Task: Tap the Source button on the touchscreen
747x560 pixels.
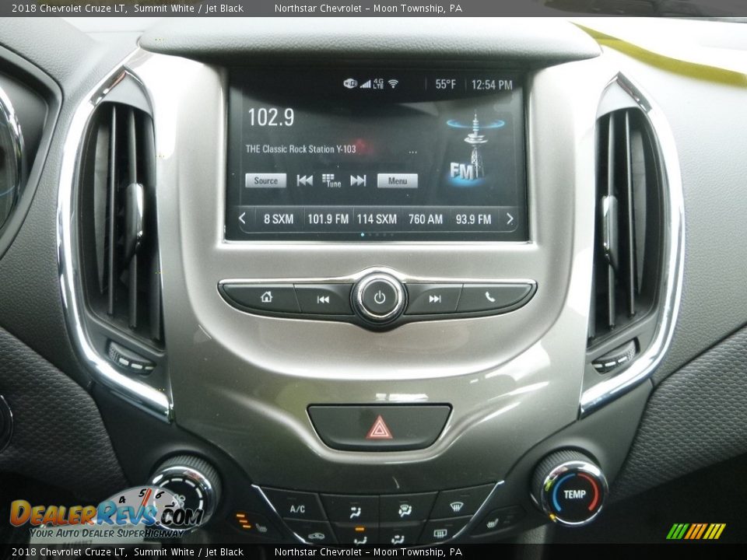Action: [x=265, y=180]
